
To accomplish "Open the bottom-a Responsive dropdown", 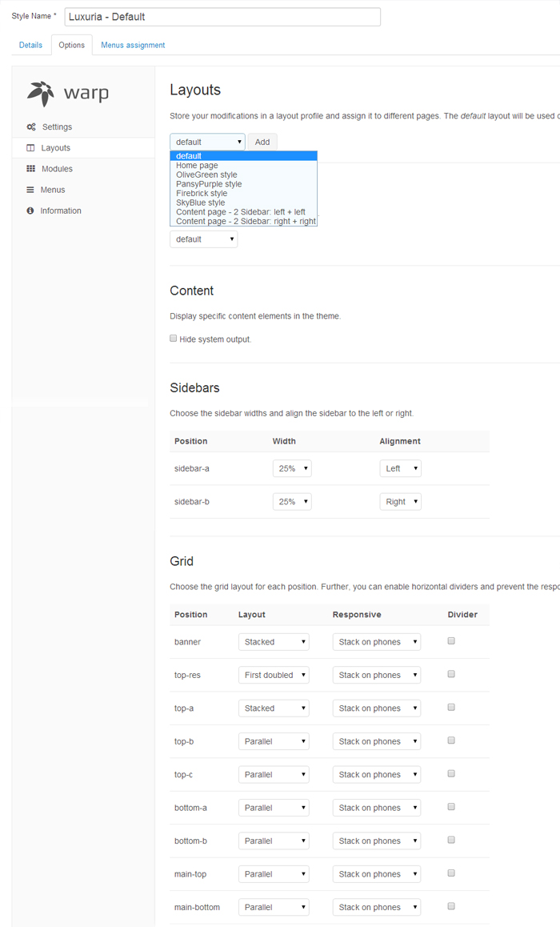I will (376, 808).
